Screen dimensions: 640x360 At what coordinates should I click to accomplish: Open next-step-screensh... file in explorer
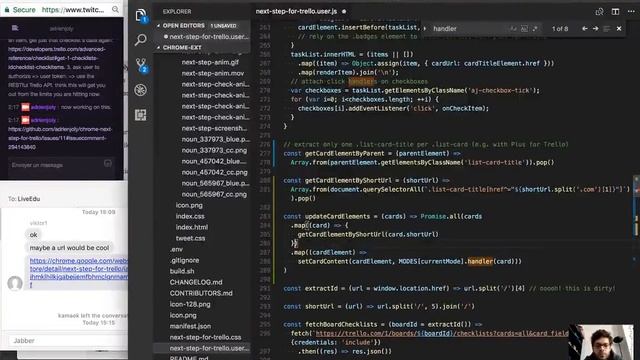[214, 128]
